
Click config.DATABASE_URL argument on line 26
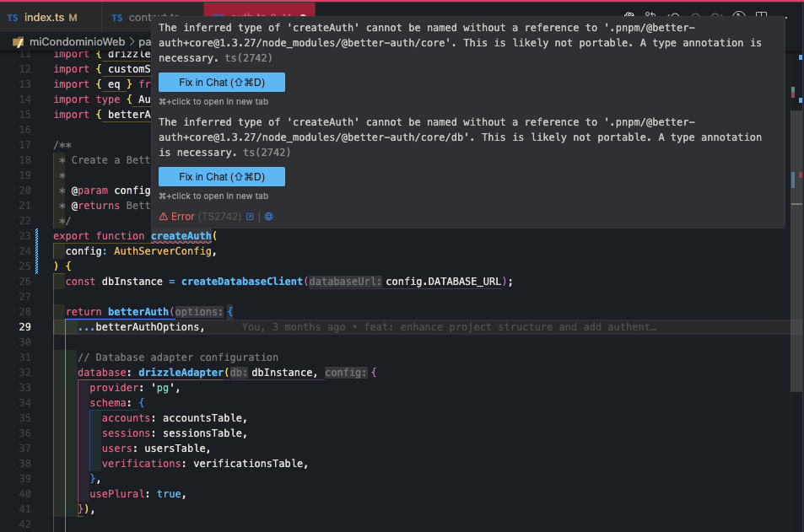click(x=444, y=282)
